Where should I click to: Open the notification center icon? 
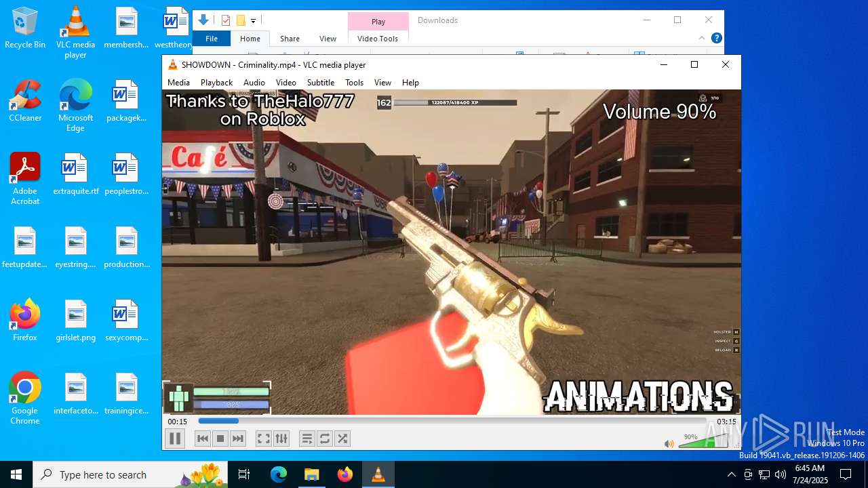coord(846,474)
